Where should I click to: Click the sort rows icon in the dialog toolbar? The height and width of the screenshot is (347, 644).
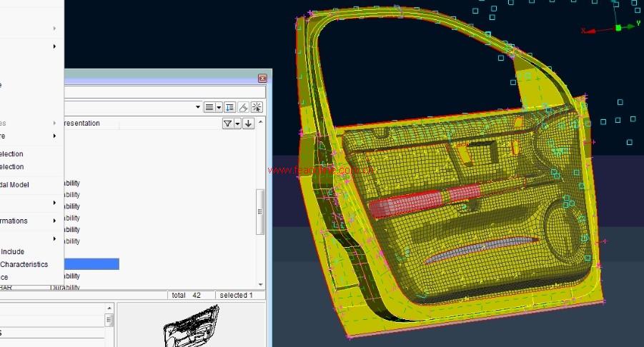229,107
